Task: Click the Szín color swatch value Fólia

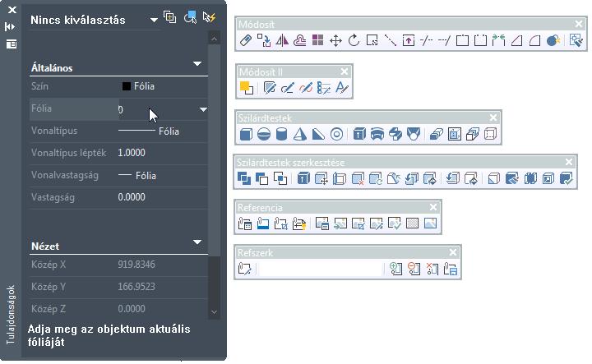Action: 139,86
